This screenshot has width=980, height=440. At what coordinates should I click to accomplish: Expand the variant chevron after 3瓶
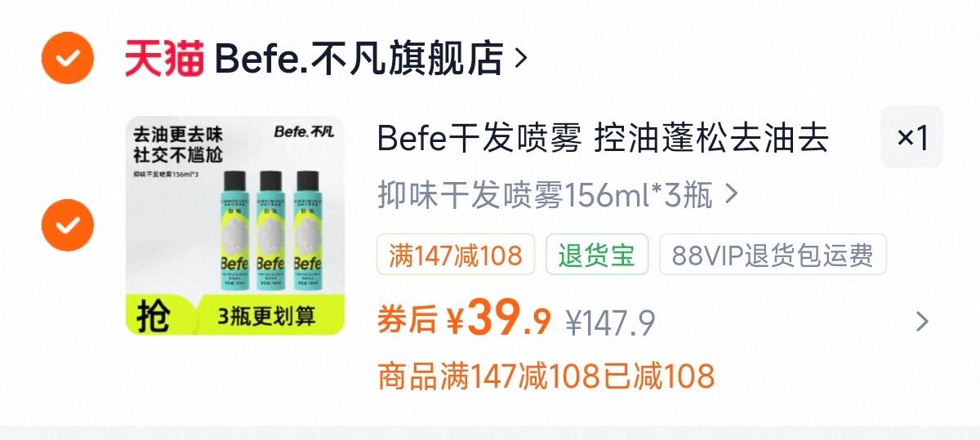(x=732, y=195)
